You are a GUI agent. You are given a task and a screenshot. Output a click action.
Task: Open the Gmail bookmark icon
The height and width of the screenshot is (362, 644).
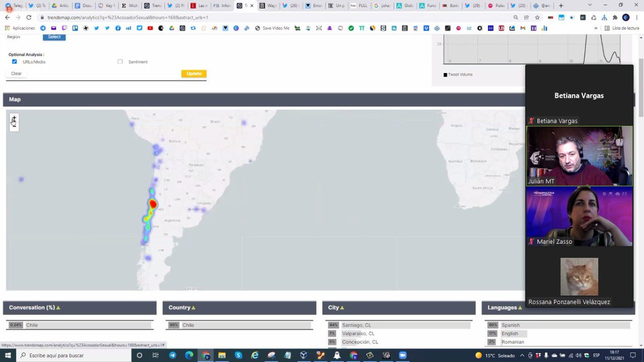tap(522, 28)
